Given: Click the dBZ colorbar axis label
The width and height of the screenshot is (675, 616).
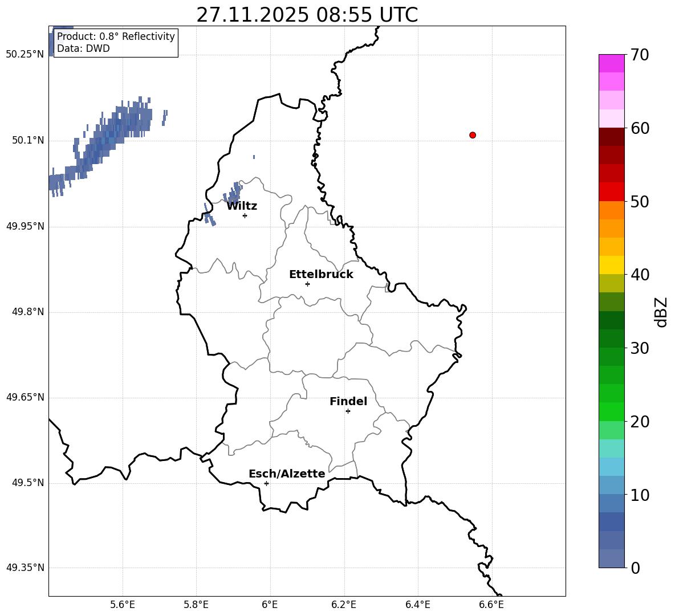Looking at the screenshot, I should click(660, 312).
